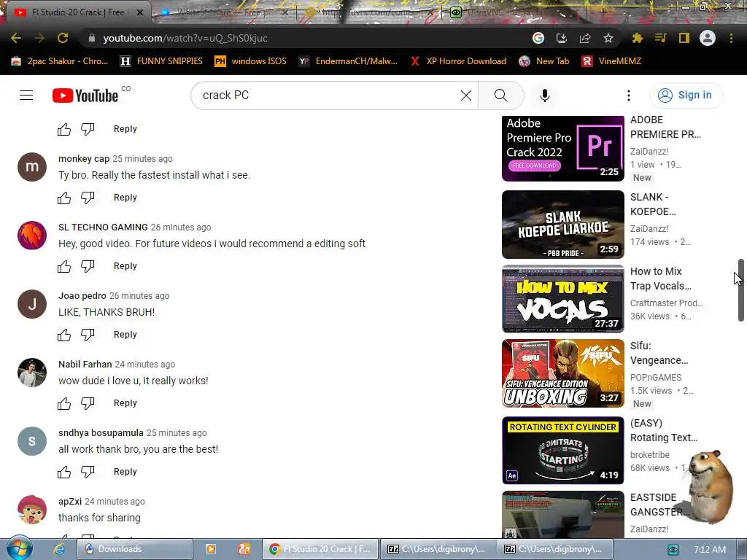
Task: Reply to monkey cap's comment
Action: point(125,197)
